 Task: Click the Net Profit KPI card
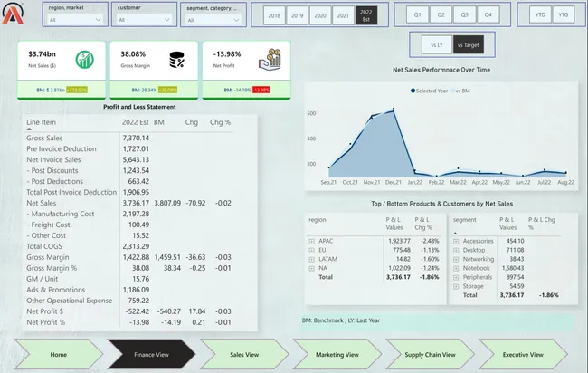[x=246, y=71]
